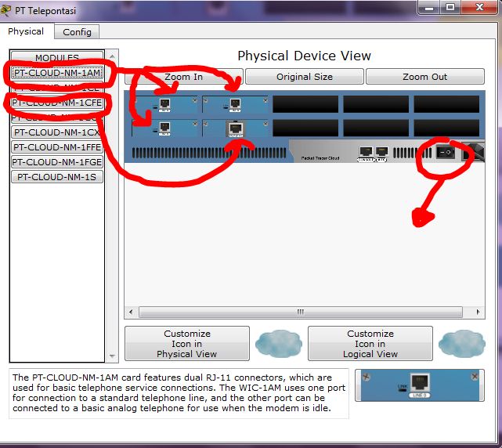Select the PT-CLOUD-NM-1FFE module

coord(57,147)
